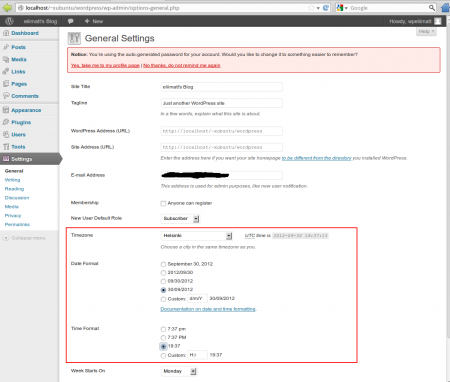450x382 pixels.
Task: Open the Timezone Helsinki dropdown
Action: click(x=196, y=236)
